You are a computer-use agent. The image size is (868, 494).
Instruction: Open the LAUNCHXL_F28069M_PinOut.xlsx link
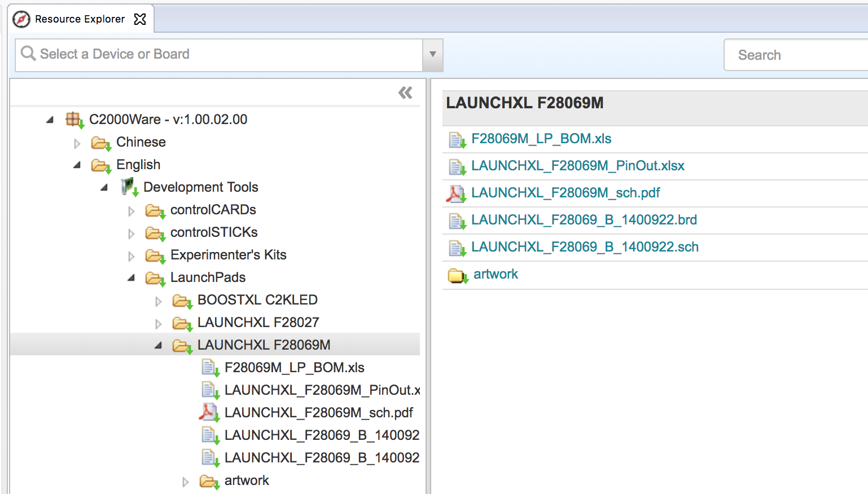(x=578, y=166)
